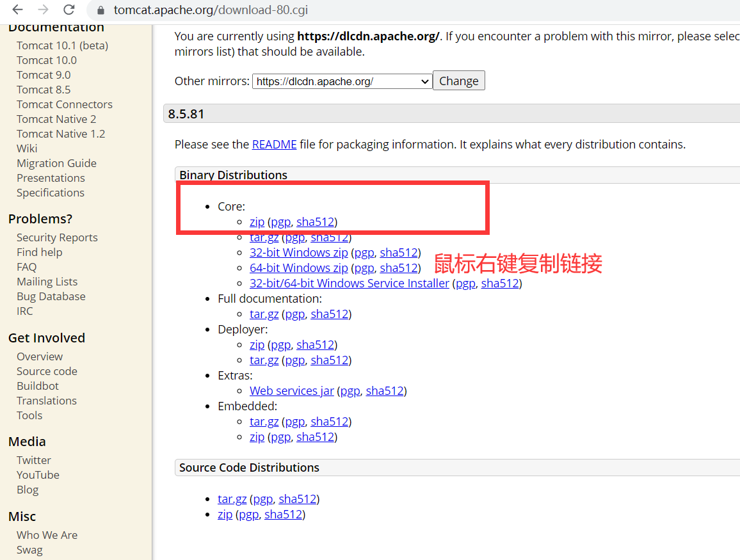Open Specifications sidebar link
The image size is (740, 560).
coord(51,193)
